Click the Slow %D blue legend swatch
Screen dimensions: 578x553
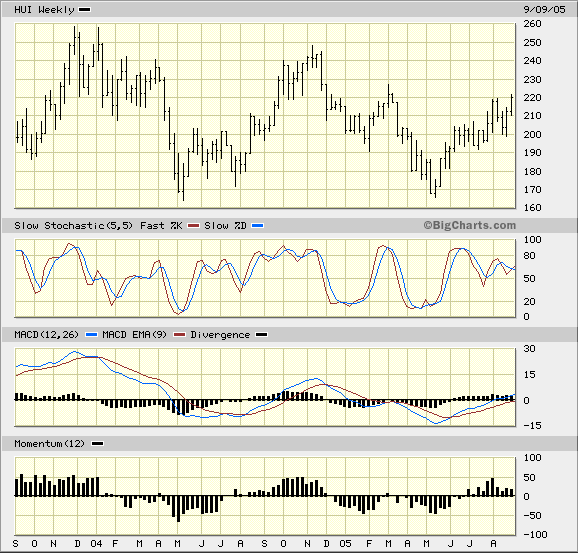[257, 226]
